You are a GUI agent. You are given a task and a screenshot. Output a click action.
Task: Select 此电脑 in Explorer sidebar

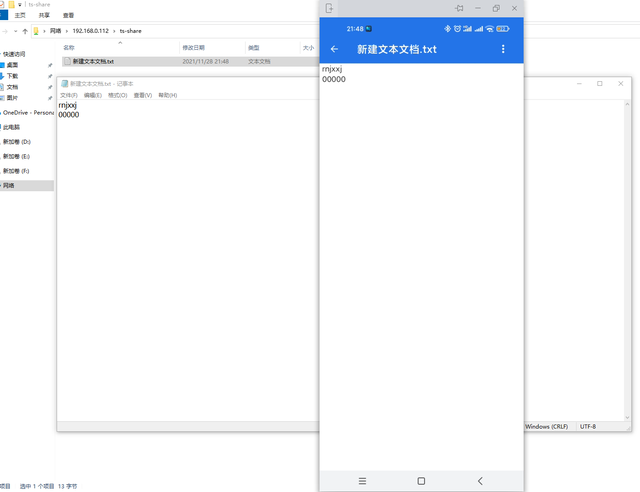[x=11, y=127]
